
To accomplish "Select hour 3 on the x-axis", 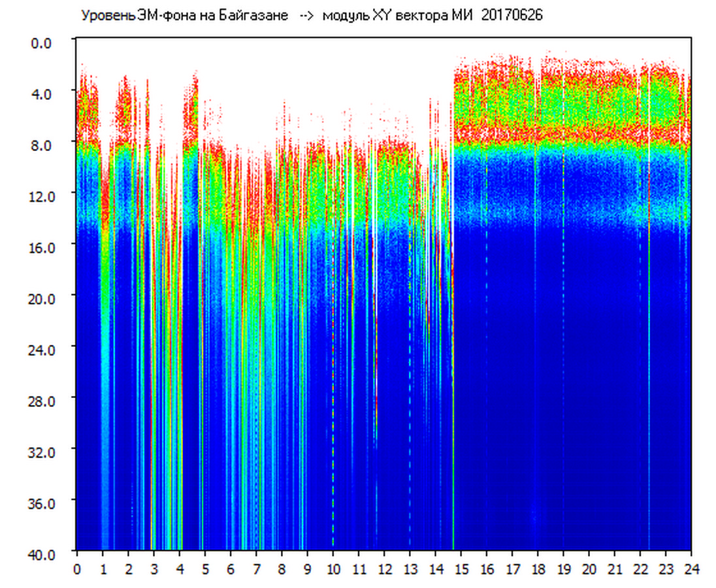I will pyautogui.click(x=154, y=569).
